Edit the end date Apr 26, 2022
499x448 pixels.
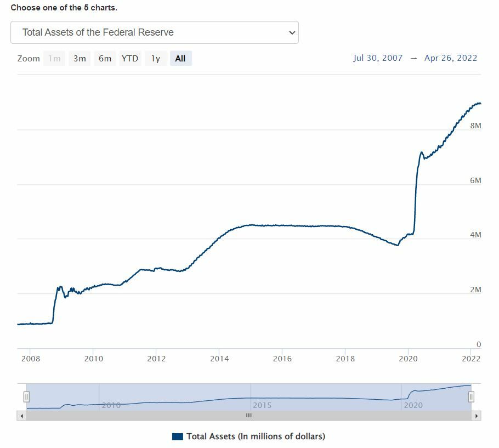[x=451, y=58]
